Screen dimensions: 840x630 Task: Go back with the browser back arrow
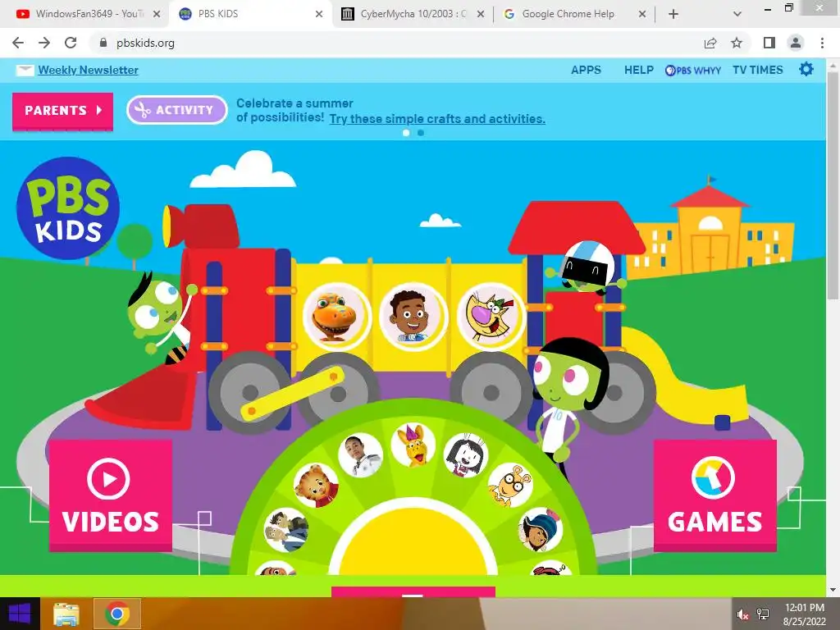18,43
